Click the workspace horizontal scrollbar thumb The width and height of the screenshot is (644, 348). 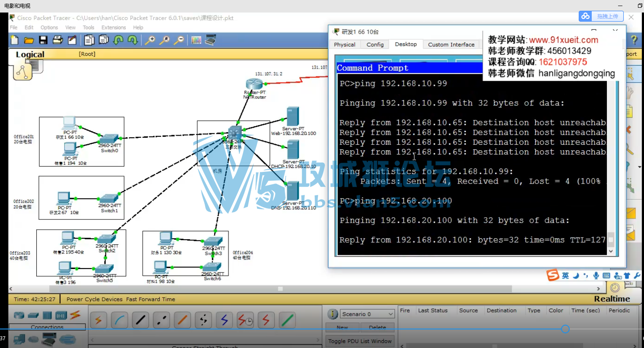280,289
